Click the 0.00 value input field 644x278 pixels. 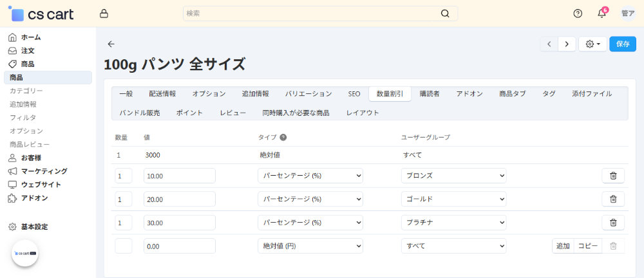[179, 246]
